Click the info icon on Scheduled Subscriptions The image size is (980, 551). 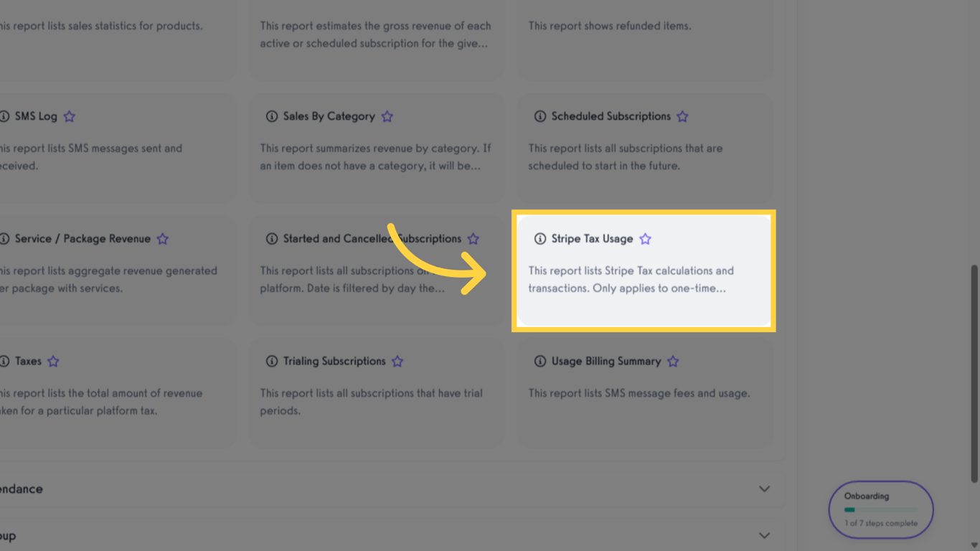[539, 116]
